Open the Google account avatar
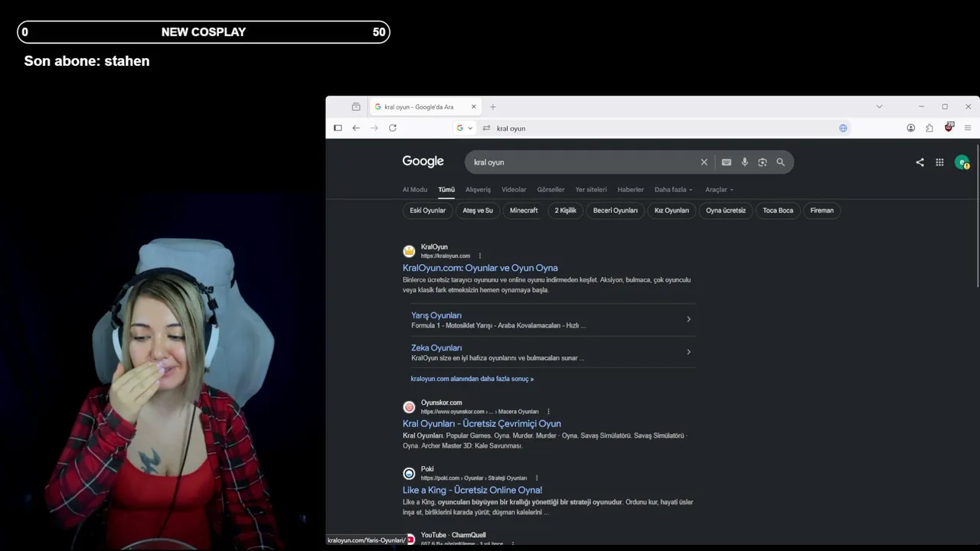Image resolution: width=980 pixels, height=551 pixels. click(962, 162)
